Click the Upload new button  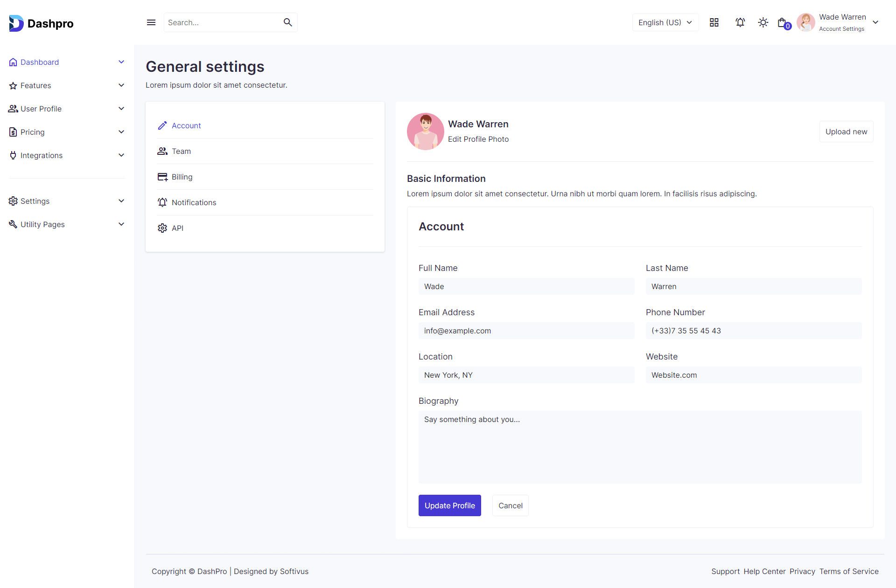[846, 131]
